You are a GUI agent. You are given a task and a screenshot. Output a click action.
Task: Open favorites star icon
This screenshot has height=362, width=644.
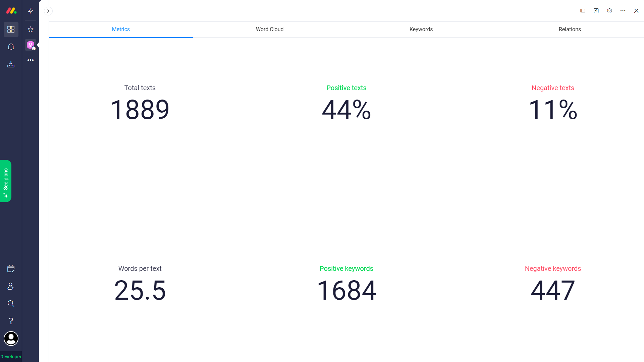31,29
